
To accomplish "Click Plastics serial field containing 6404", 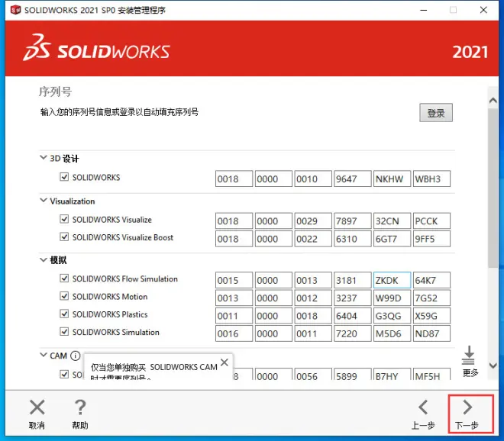I will (353, 316).
